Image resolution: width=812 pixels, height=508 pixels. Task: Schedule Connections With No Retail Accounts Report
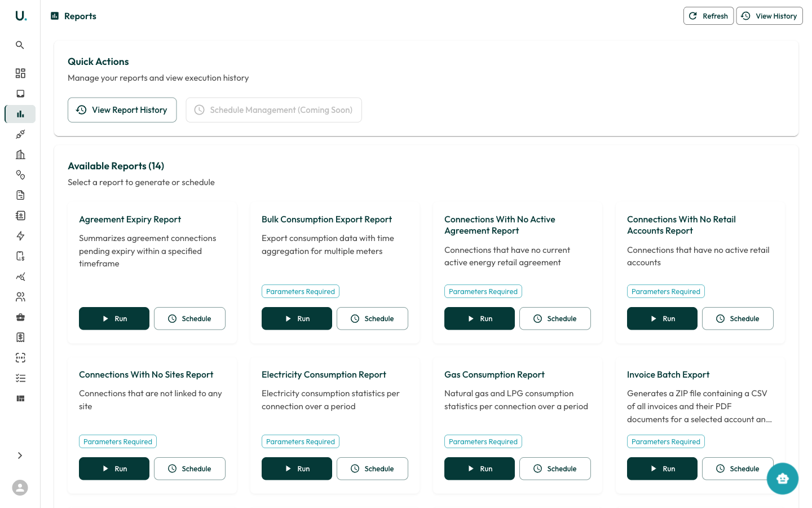click(738, 318)
